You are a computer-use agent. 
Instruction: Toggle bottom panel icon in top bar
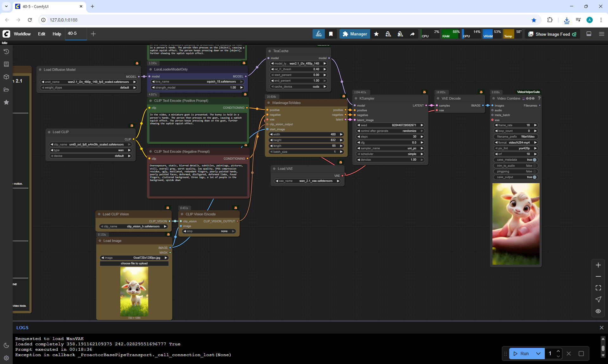tap(589, 34)
